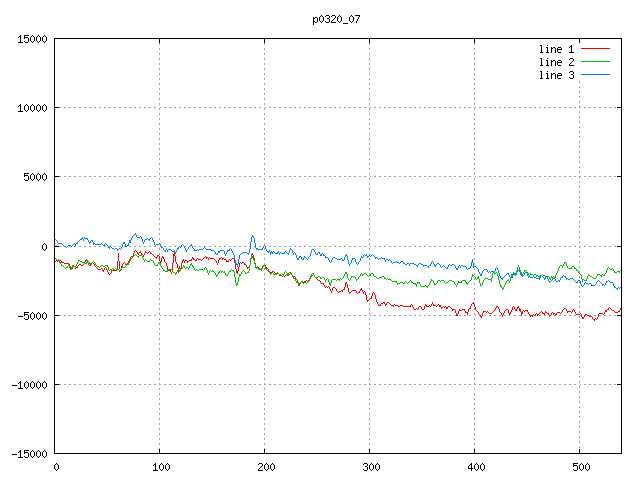Click x-axis label 100
The image size is (640, 480).
(x=161, y=467)
